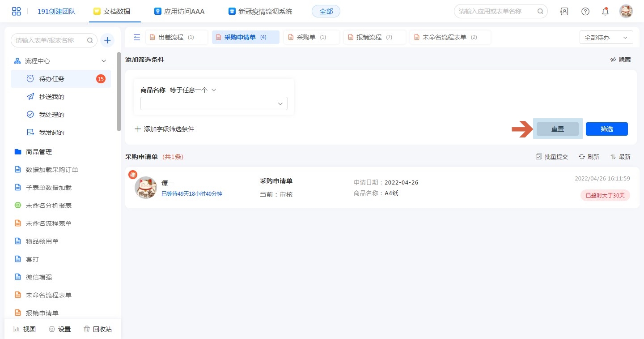Enable 批量提交 batch submit checkbox
The width and height of the screenshot is (644, 339).
click(552, 157)
